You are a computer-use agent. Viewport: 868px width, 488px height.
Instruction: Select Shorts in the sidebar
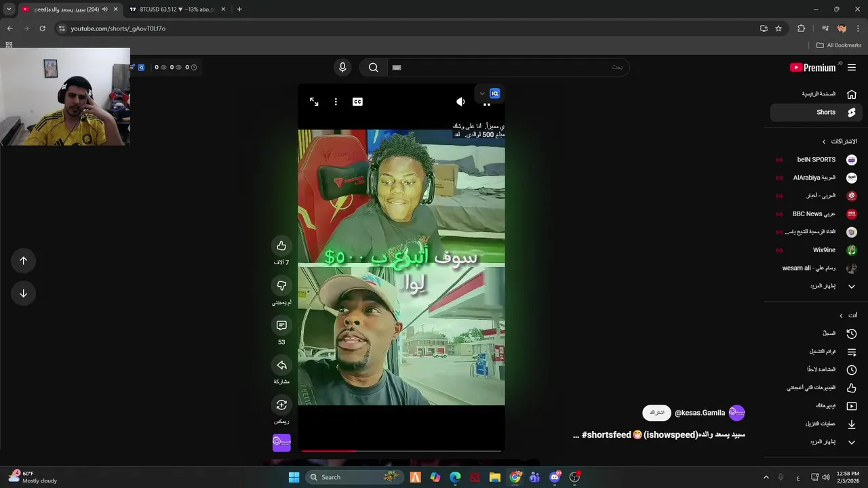click(x=816, y=113)
